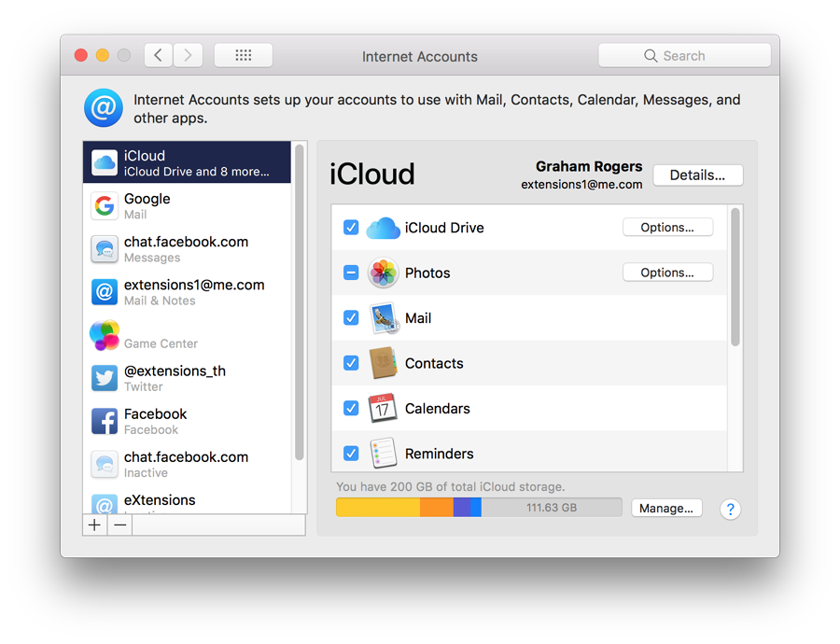The image size is (840, 644).
Task: Click Manage to manage iCloud storage
Action: point(666,508)
